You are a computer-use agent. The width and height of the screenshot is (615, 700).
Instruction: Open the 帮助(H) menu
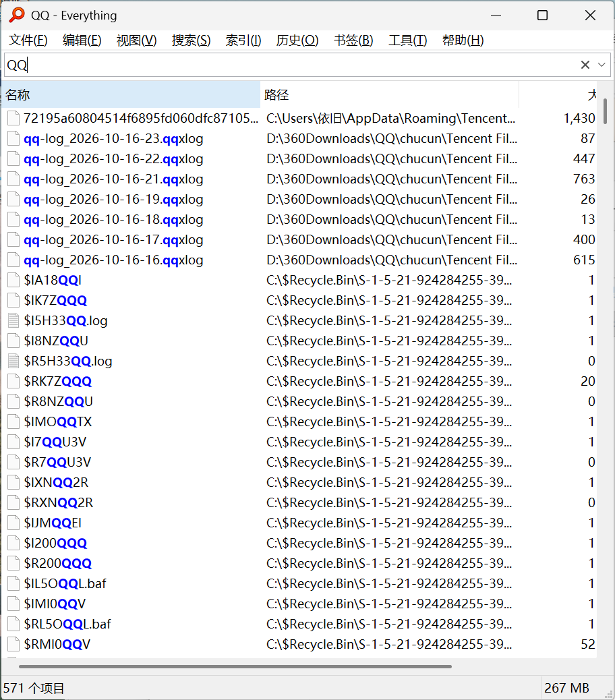pos(463,40)
